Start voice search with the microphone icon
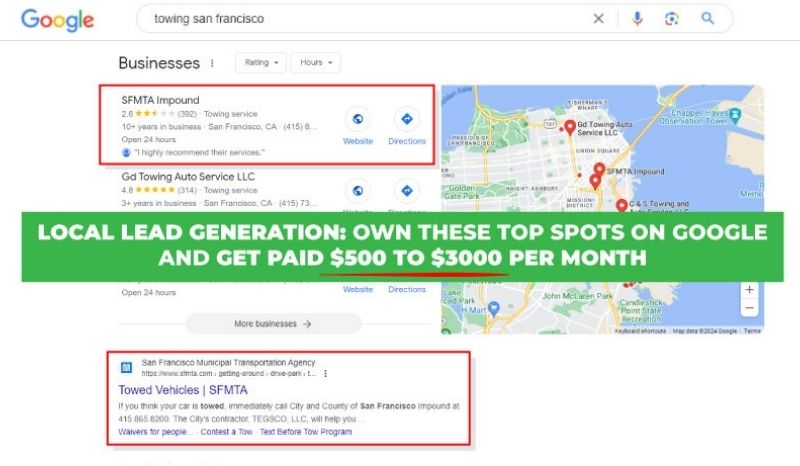Screen dimensions: 800x466 (x=637, y=19)
